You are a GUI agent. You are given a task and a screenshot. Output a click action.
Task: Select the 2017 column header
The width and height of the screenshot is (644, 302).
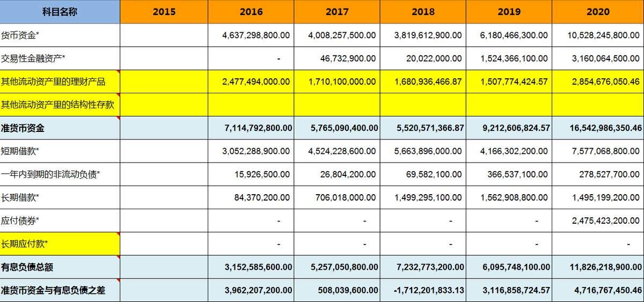coord(337,12)
